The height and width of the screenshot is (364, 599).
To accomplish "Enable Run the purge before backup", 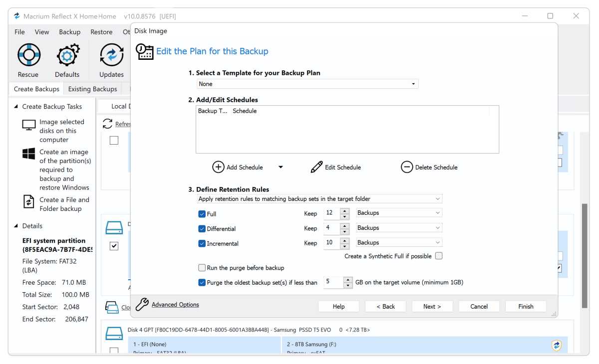I will [x=202, y=268].
